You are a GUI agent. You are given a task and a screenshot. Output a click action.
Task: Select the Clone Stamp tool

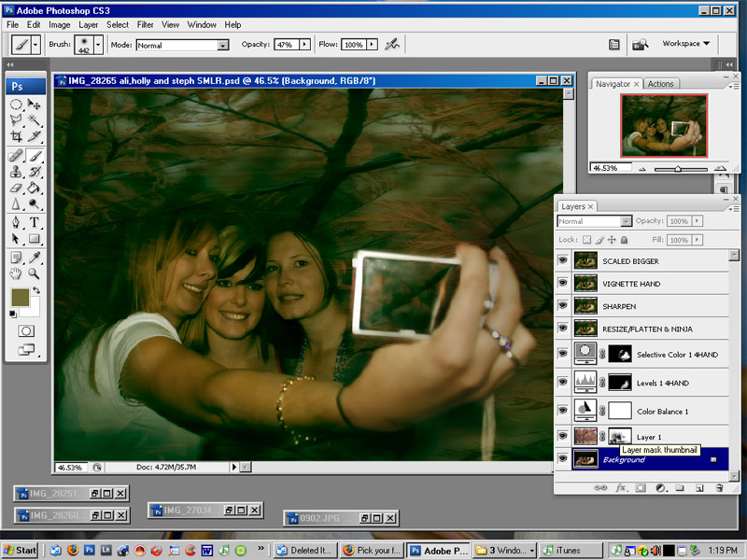pos(16,172)
